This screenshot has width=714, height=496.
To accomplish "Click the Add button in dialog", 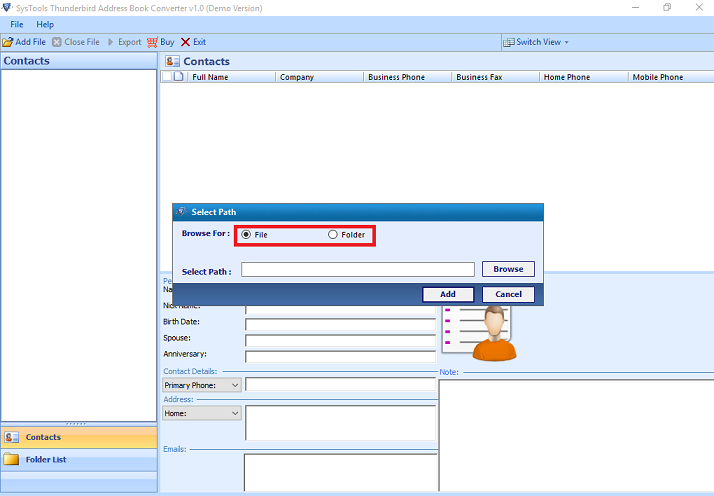I will pyautogui.click(x=448, y=294).
